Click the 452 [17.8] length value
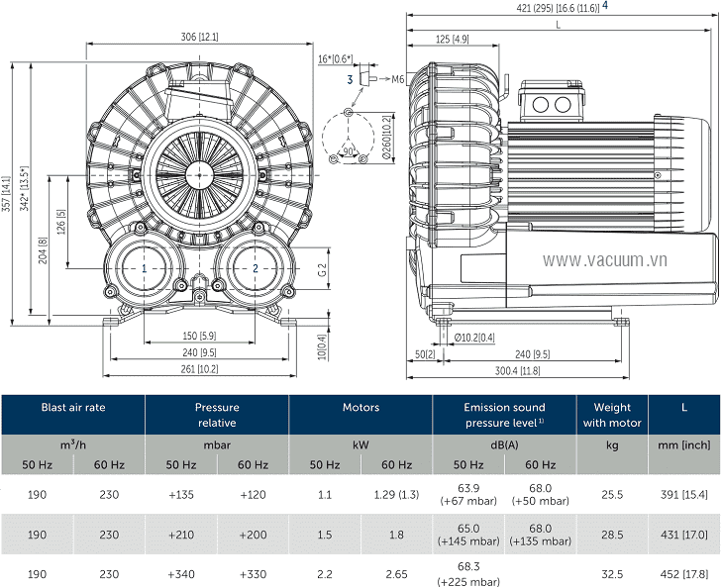This screenshot has width=721, height=588. pyautogui.click(x=683, y=572)
